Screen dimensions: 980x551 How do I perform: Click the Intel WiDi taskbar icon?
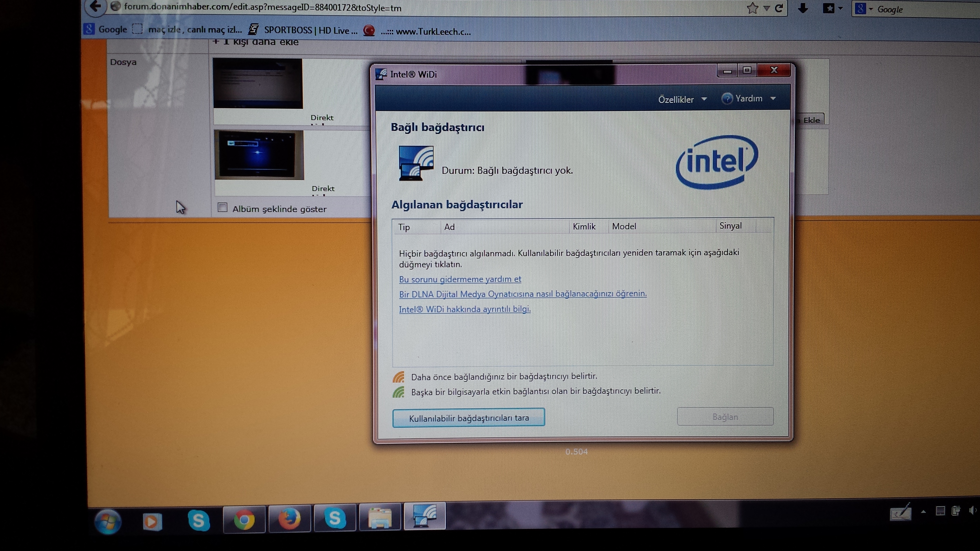tap(424, 516)
